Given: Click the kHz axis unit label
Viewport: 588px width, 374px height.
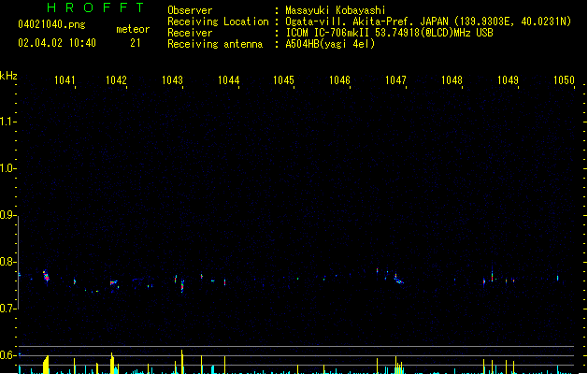Looking at the screenshot, I should tap(8, 76).
